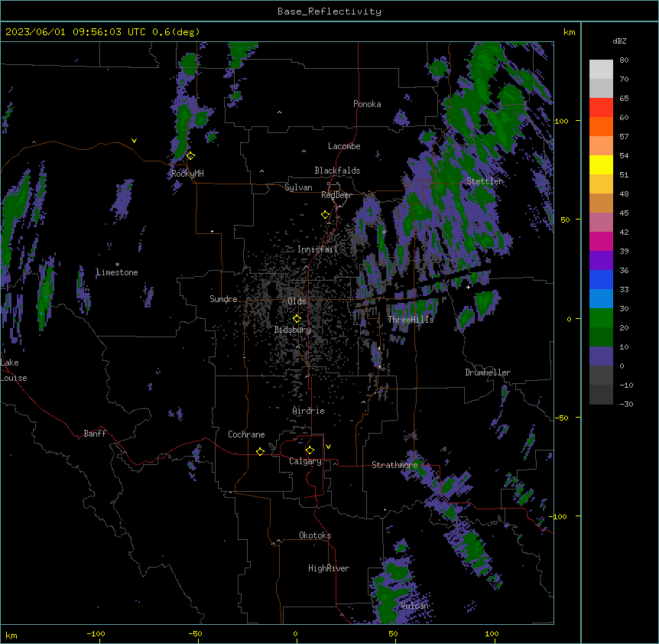Click the yellow 54 dBZ legend swatch
The width and height of the screenshot is (659, 644).
click(601, 164)
